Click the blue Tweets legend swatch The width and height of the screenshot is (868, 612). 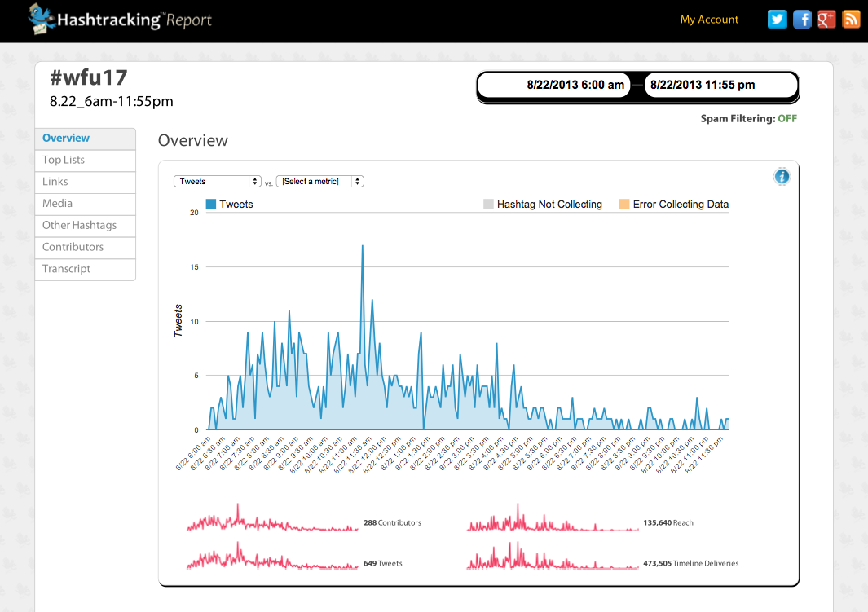click(211, 205)
